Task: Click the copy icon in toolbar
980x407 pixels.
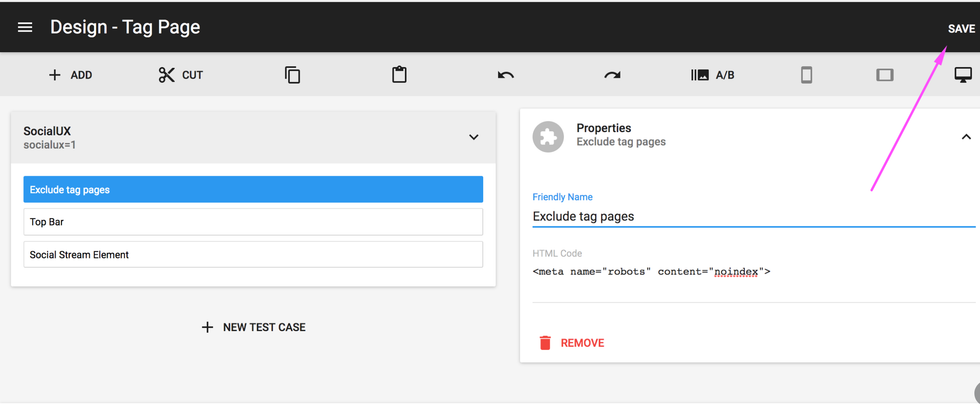Action: 292,75
